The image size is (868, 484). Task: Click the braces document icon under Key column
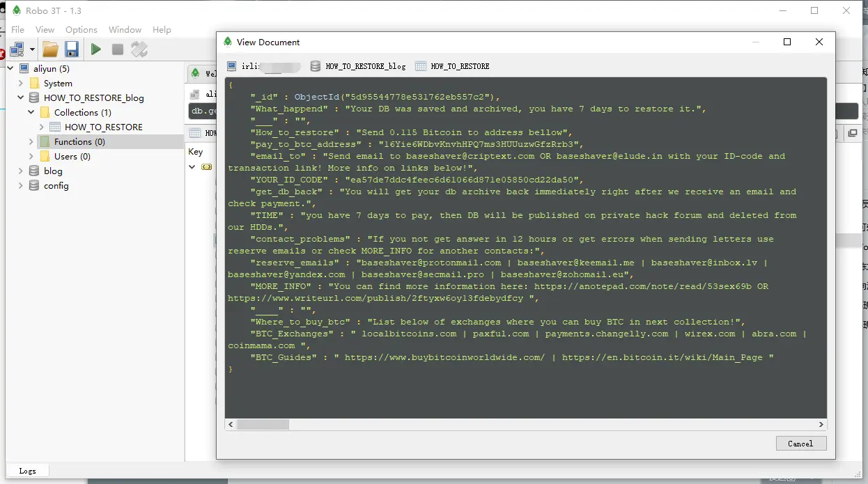point(207,167)
